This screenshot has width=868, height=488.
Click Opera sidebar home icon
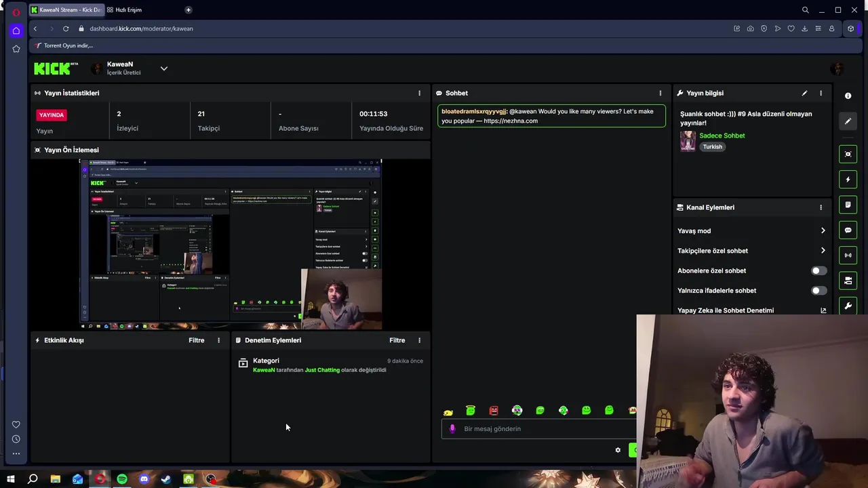click(16, 30)
